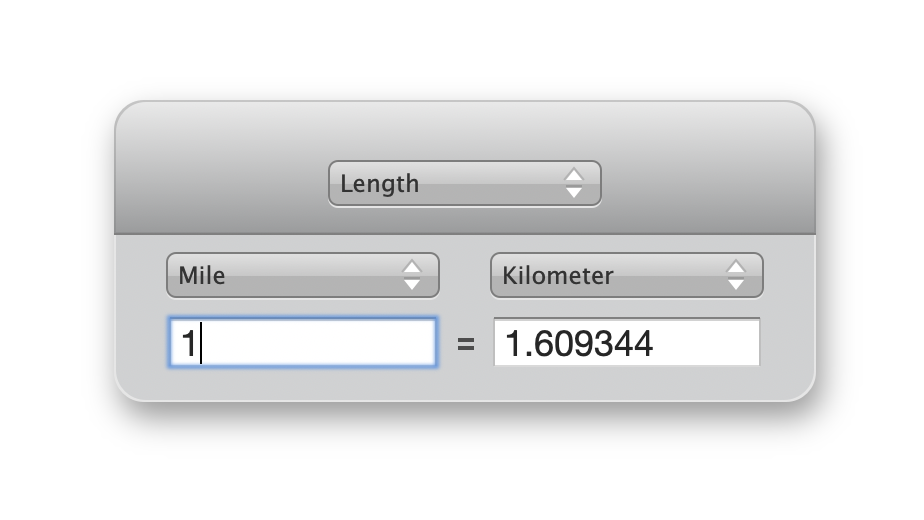Click the "Mile" unit label text
Viewport: 924px width, 520px height.
click(x=201, y=275)
